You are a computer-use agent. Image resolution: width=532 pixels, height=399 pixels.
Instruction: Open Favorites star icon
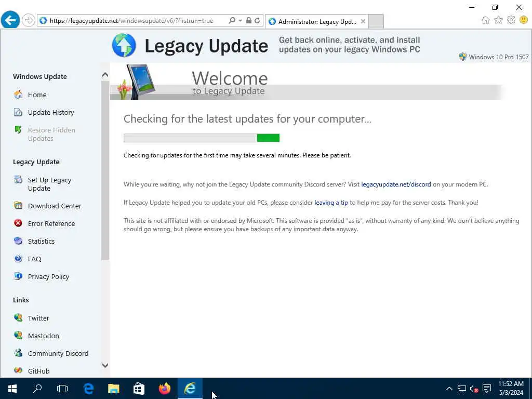coord(498,20)
